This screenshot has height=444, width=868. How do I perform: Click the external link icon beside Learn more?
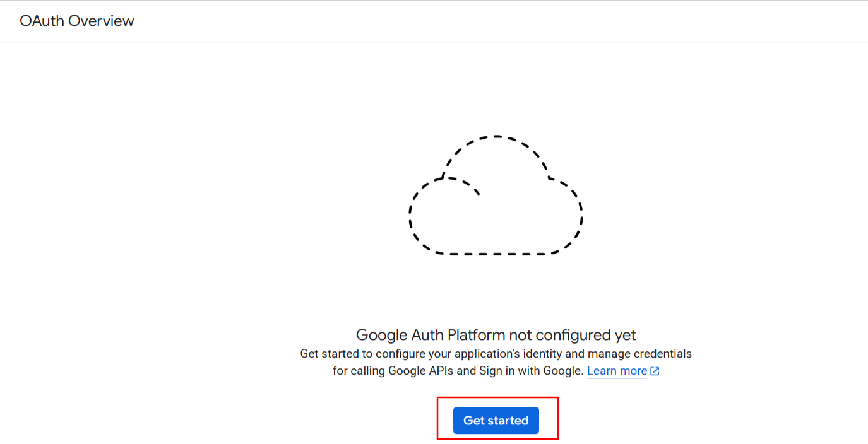[655, 371]
